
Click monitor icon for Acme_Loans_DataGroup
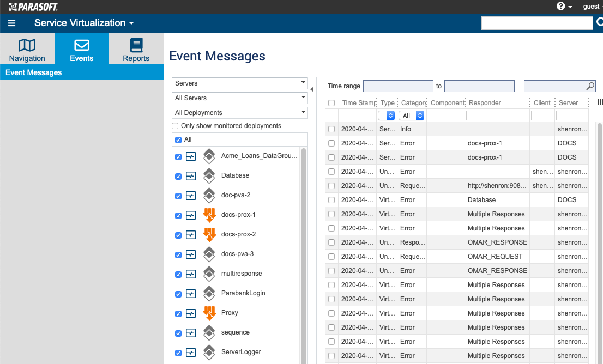tap(191, 156)
